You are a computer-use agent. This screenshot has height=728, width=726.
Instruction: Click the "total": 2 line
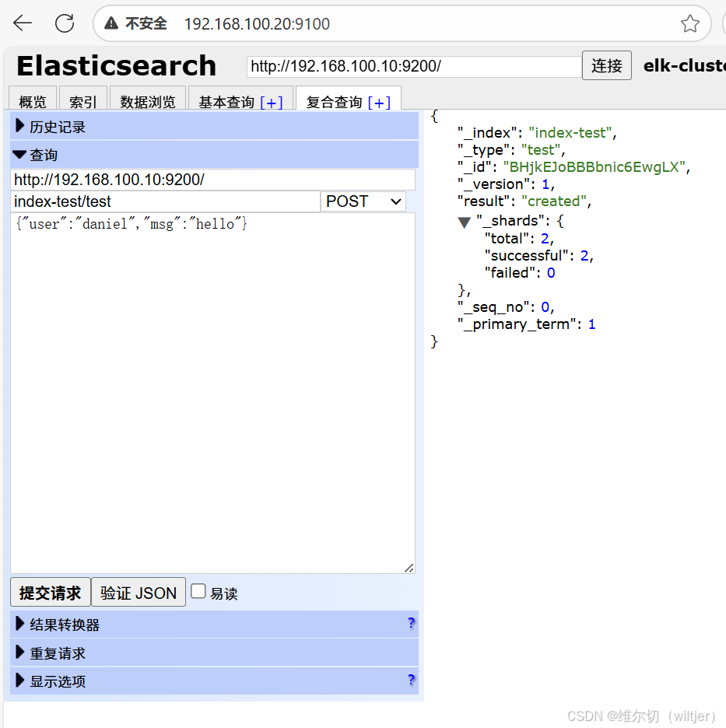tap(519, 238)
